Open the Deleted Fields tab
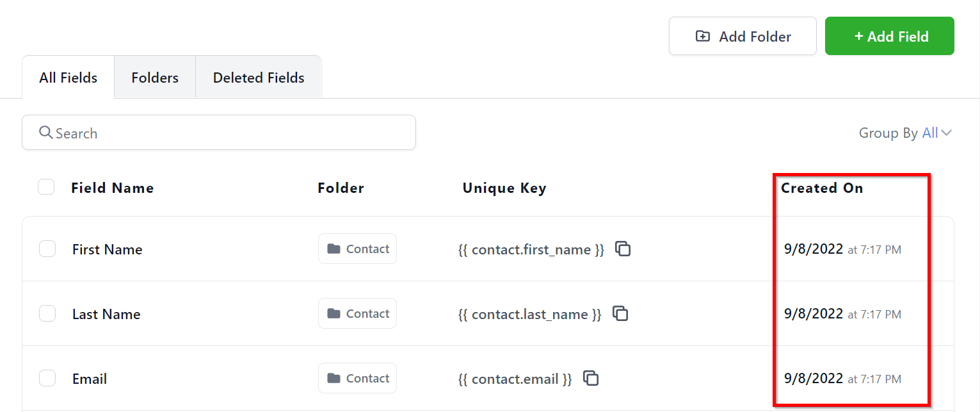This screenshot has height=412, width=980. click(259, 78)
